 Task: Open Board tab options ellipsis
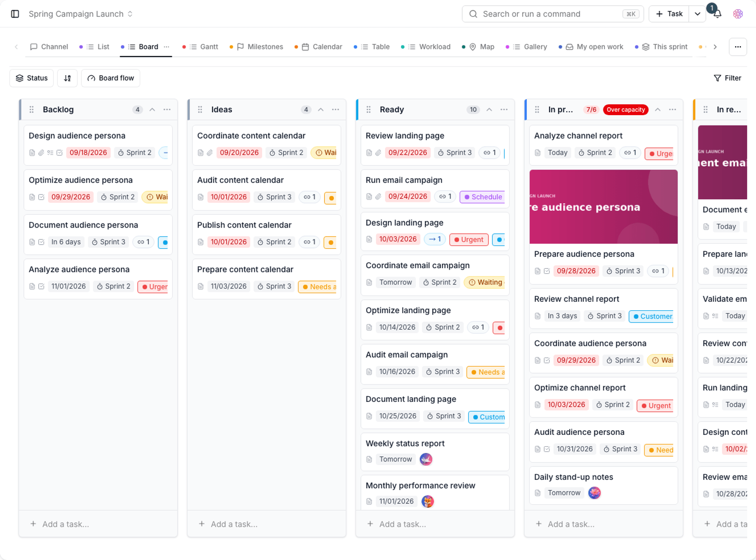pyautogui.click(x=166, y=47)
